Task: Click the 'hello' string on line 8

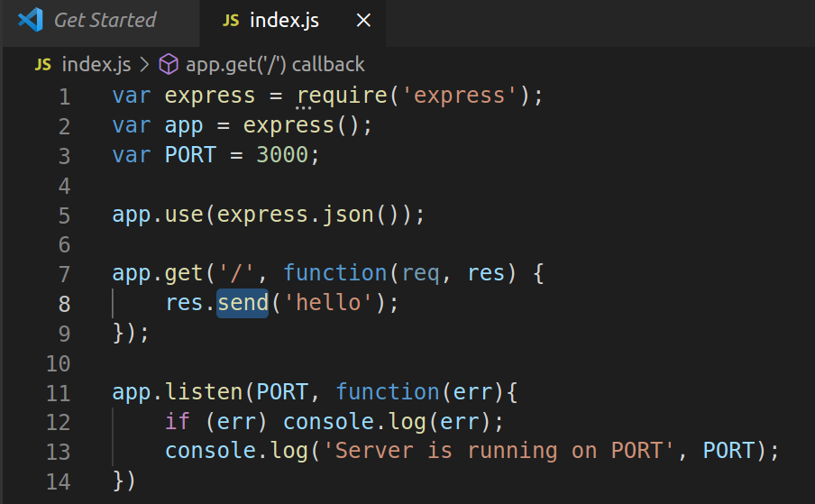Action: [328, 303]
